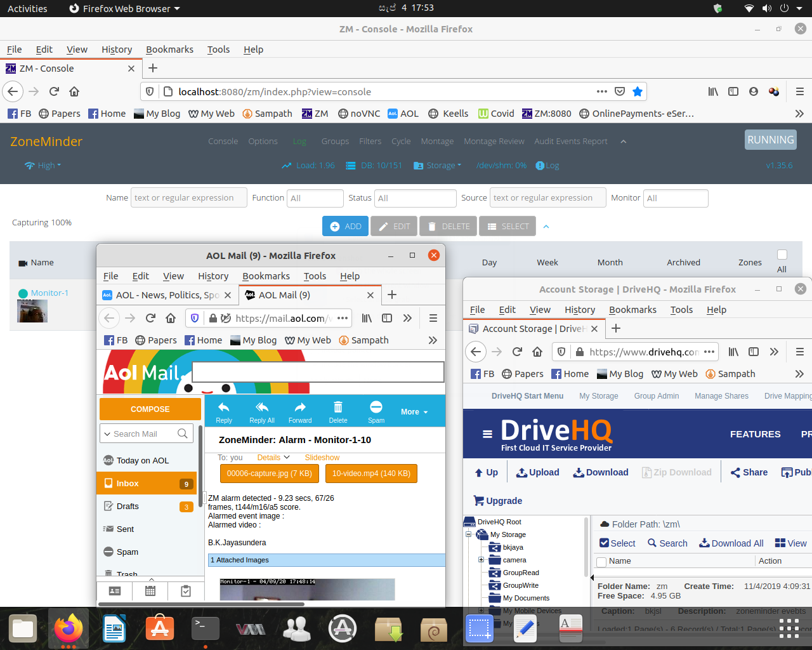Image resolution: width=812 pixels, height=650 pixels.
Task: Open 10-video.mp4 attachment
Action: 371,474
